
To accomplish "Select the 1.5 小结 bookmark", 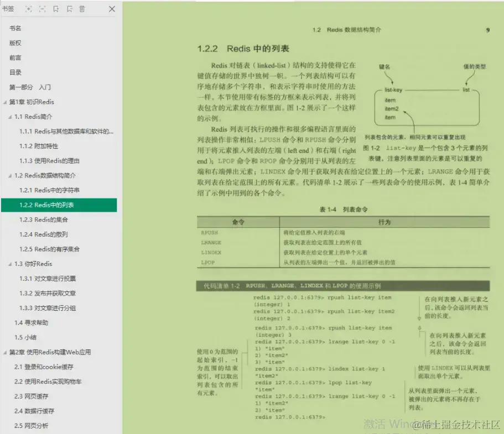I will (25, 338).
